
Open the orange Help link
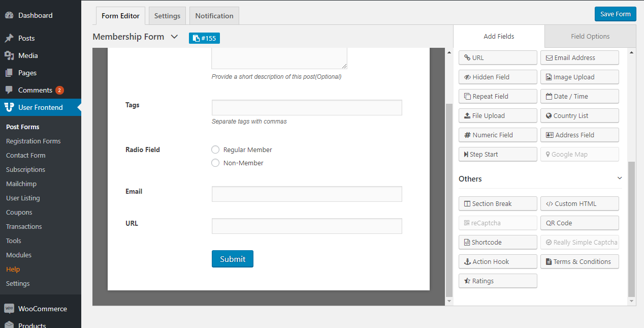13,269
